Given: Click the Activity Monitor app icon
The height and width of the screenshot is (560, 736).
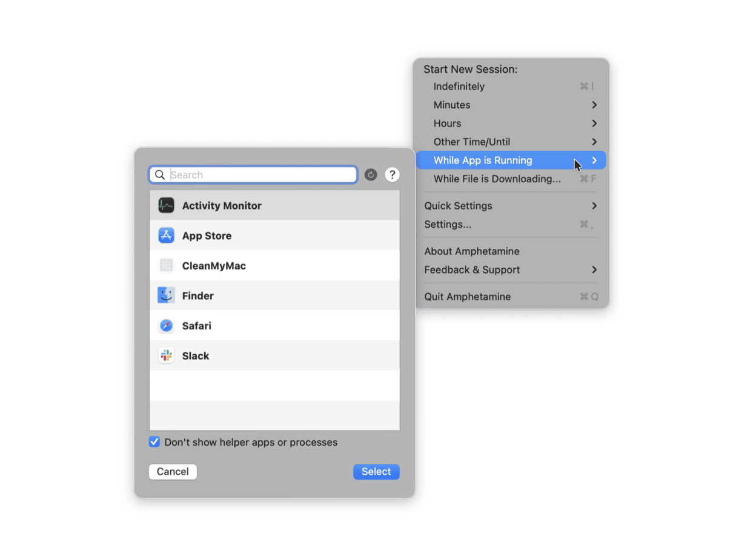Looking at the screenshot, I should tap(166, 205).
